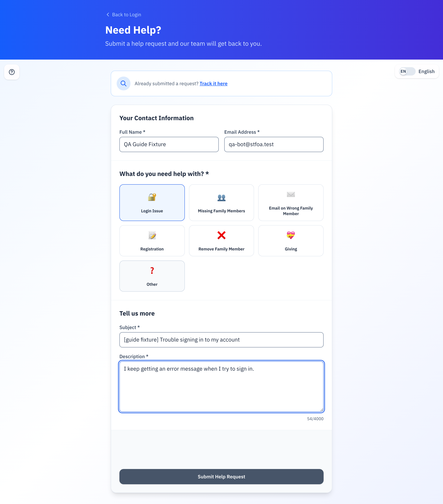This screenshot has height=504, width=443.
Task: Click the Tell us more heading
Action: tap(137, 313)
